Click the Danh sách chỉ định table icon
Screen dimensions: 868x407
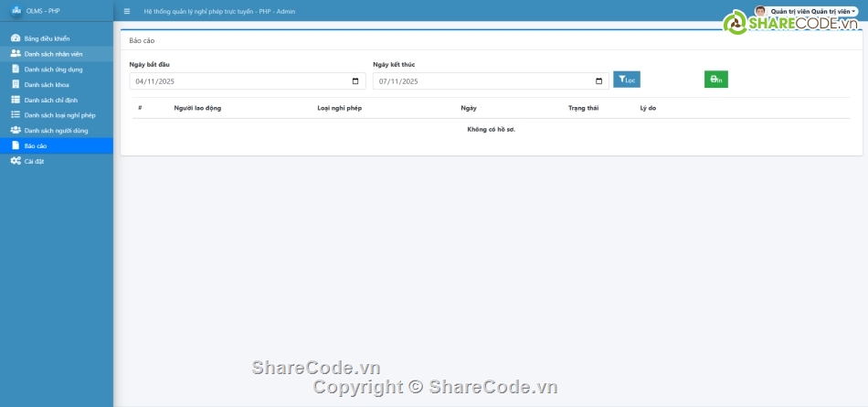pos(16,100)
